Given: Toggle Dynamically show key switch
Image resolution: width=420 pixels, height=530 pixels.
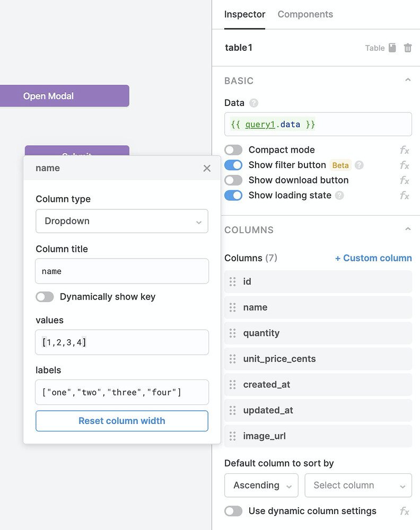Looking at the screenshot, I should pyautogui.click(x=45, y=297).
